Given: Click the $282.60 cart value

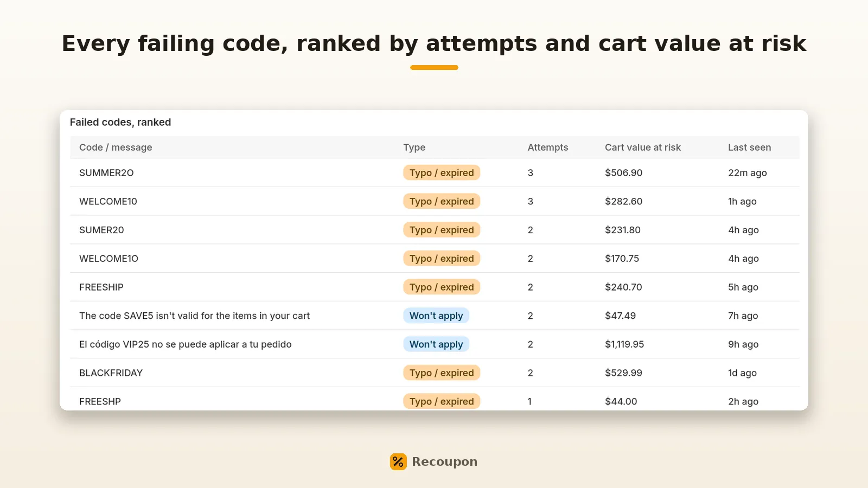Looking at the screenshot, I should 623,201.
